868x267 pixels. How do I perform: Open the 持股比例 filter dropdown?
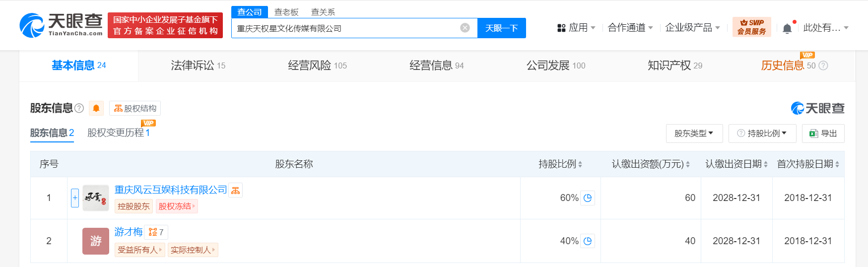(x=762, y=133)
